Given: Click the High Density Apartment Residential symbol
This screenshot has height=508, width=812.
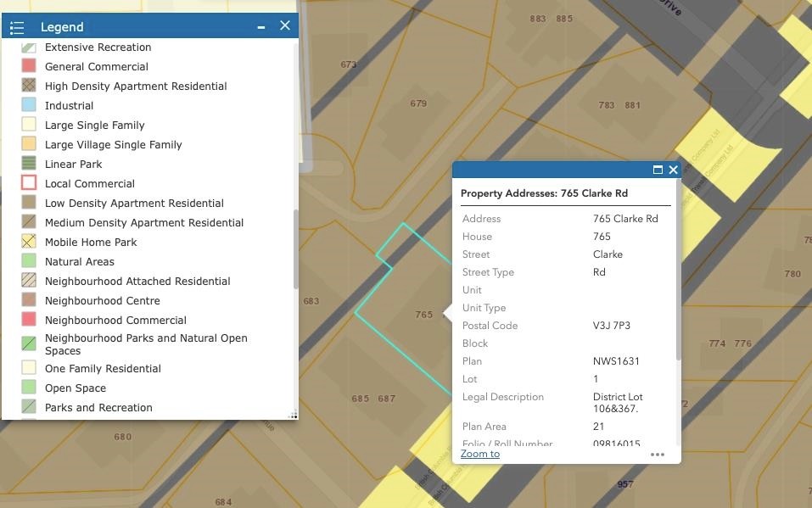Looking at the screenshot, I should (29, 86).
